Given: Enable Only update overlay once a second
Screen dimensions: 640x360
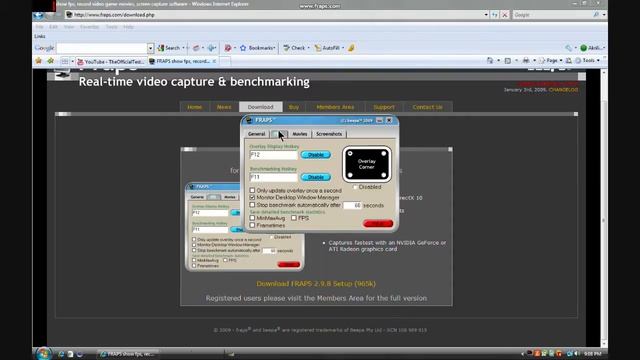Looking at the screenshot, I should tap(252, 190).
